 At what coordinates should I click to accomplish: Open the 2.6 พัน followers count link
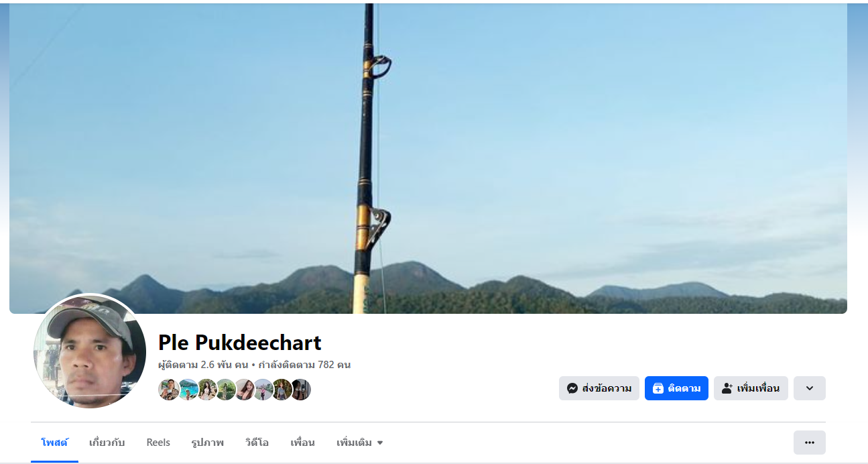click(203, 365)
